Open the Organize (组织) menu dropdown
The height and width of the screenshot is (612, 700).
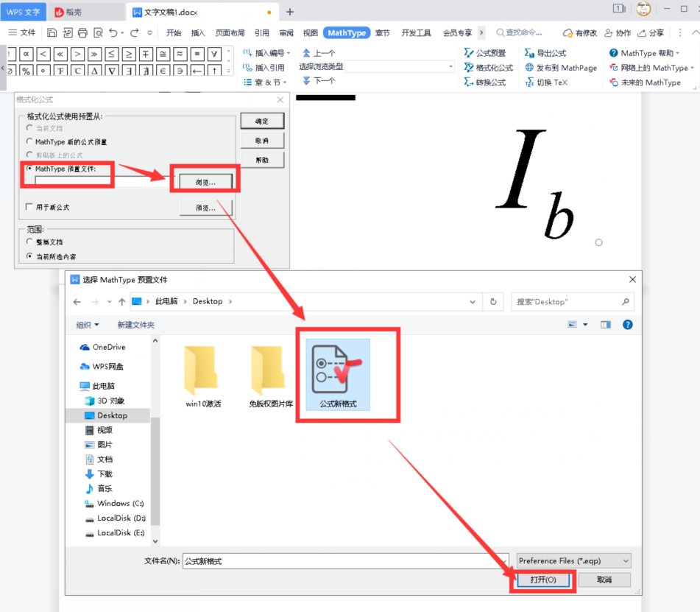pos(88,325)
